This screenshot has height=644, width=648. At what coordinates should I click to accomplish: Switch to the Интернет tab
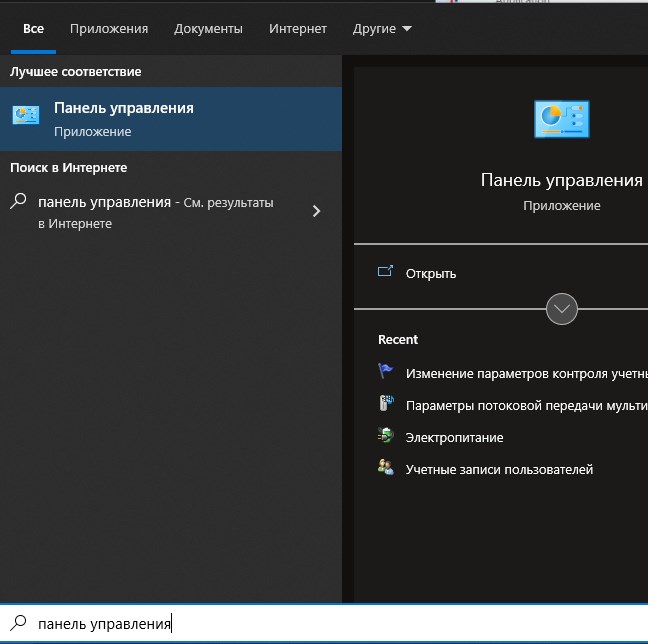(298, 29)
